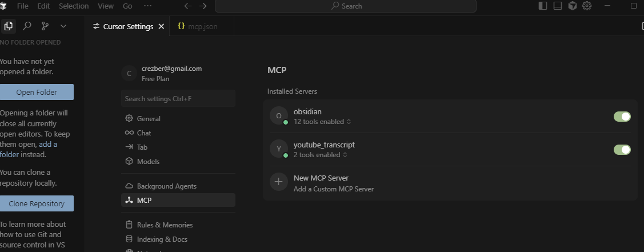Screen dimensions: 644x252
Task: Open Cursor settings gear icon in title bar
Action: point(587,6)
